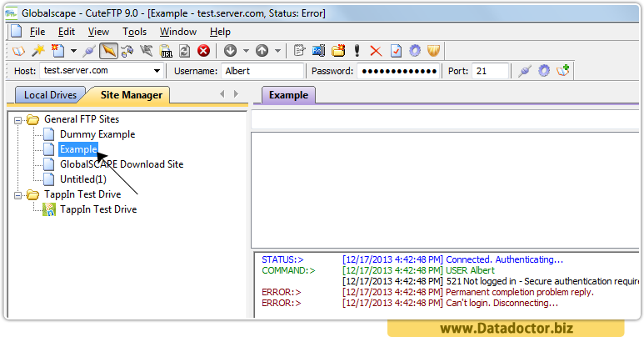The image size is (644, 337).
Task: Click the Upload arrow icon
Action: click(262, 51)
